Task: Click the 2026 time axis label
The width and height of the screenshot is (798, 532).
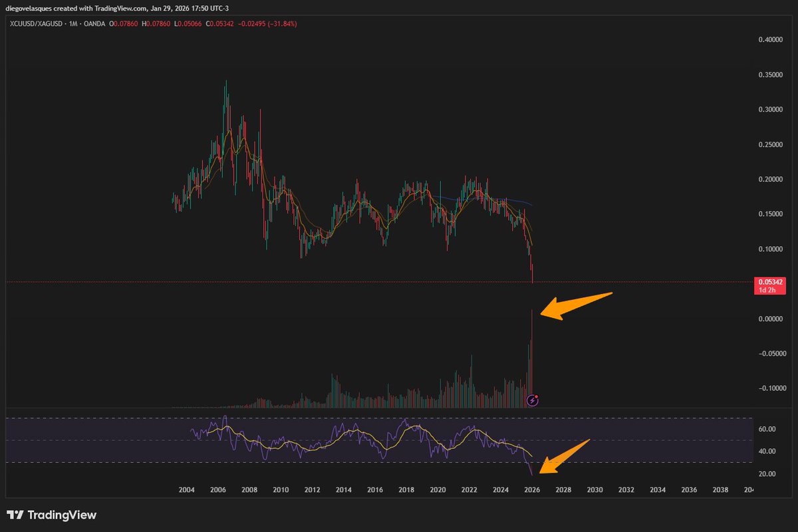Action: point(531,490)
